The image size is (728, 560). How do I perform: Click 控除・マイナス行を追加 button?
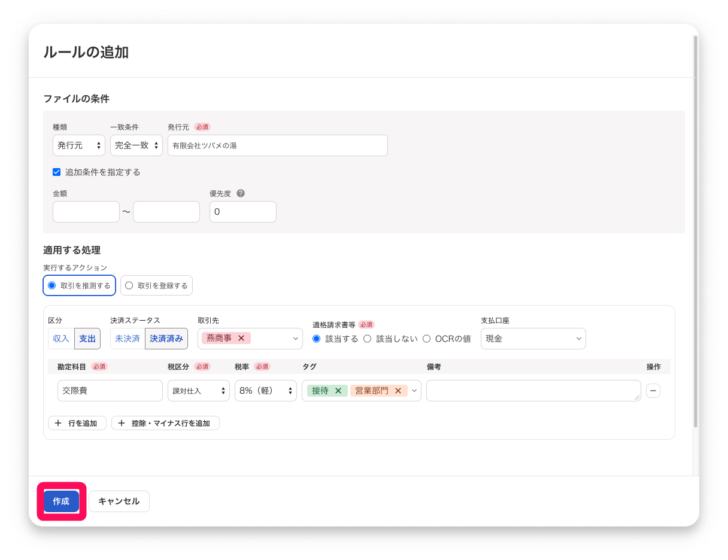point(165,423)
